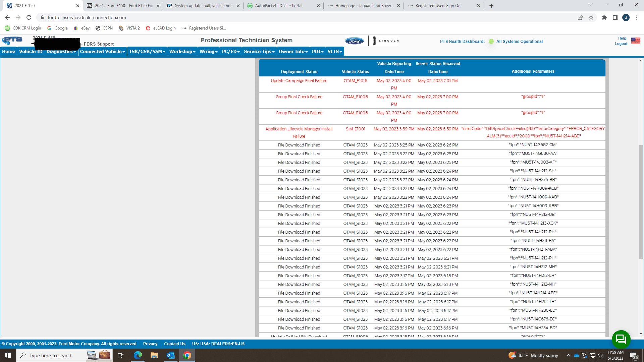
Task: Open the VISTA 2 bookmark
Action: tap(129, 28)
